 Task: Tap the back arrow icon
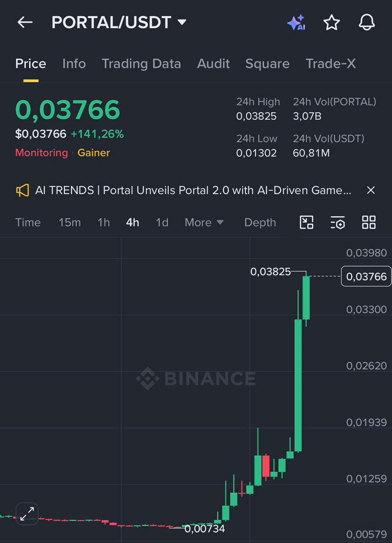click(25, 23)
